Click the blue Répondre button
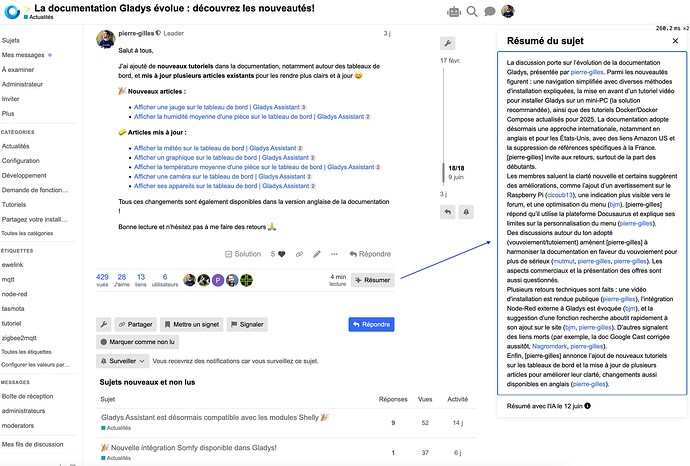 pyautogui.click(x=370, y=324)
